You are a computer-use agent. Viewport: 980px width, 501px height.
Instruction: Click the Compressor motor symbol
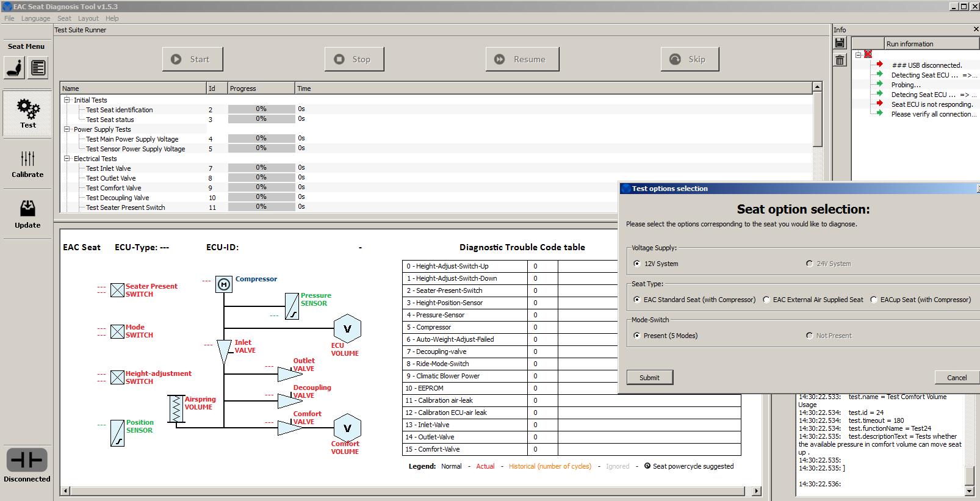click(224, 284)
